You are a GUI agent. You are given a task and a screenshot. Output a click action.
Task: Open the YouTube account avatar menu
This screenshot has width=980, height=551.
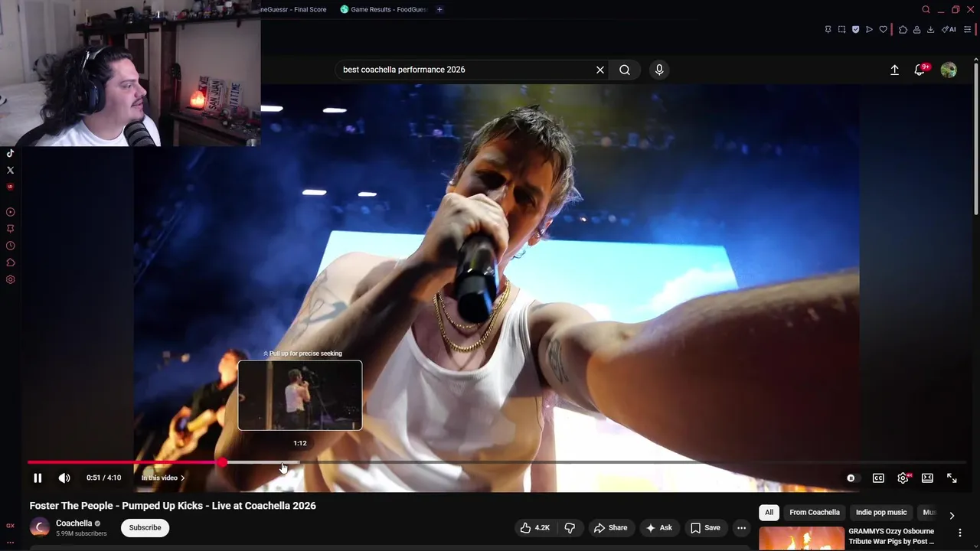point(949,70)
